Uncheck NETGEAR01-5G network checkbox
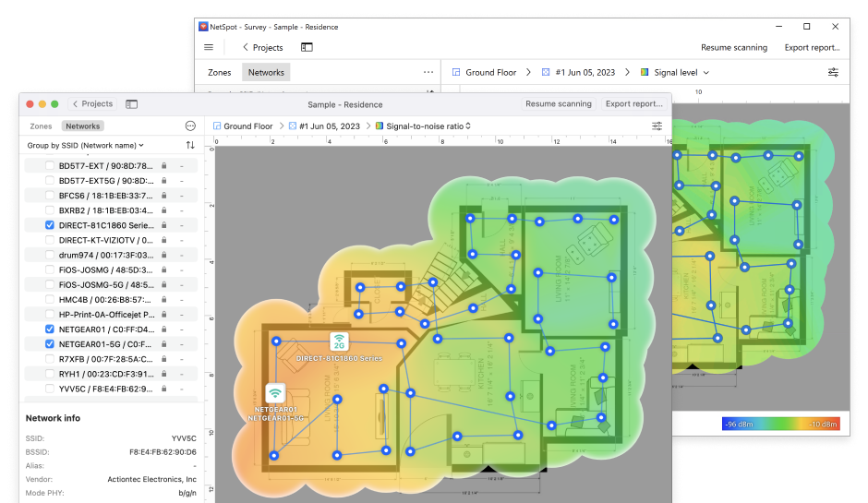This screenshot has width=868, height=503. point(50,344)
